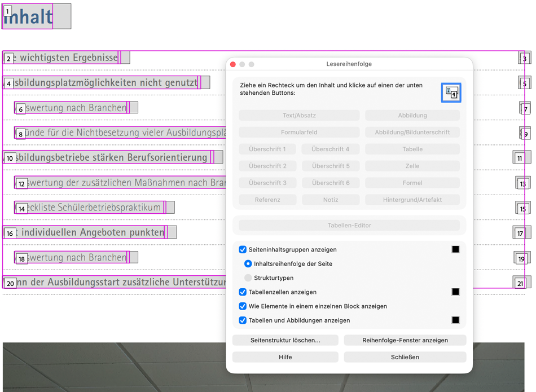Toggle Wie Elemente in einem einzelnen Block anzeigen

[x=243, y=306]
